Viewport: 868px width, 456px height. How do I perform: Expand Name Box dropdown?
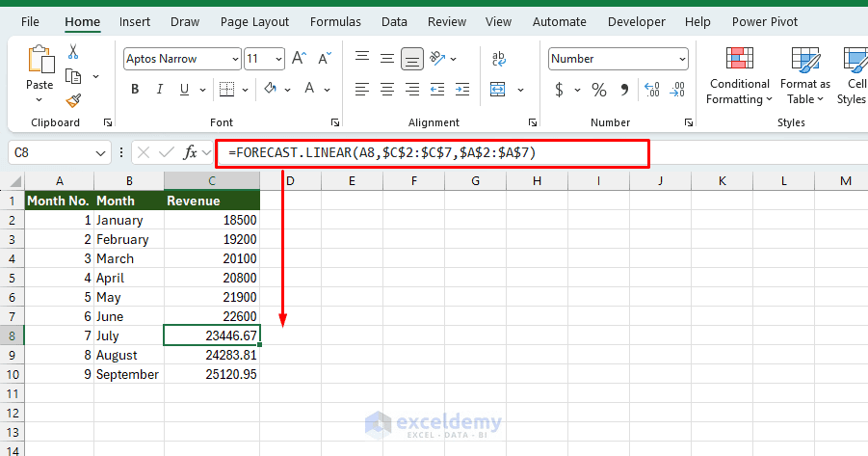click(x=100, y=153)
